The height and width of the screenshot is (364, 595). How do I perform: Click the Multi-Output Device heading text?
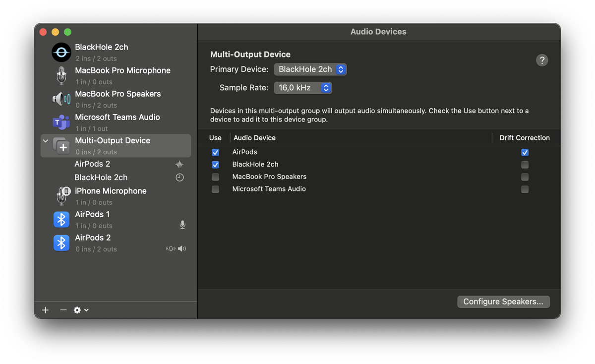250,55
